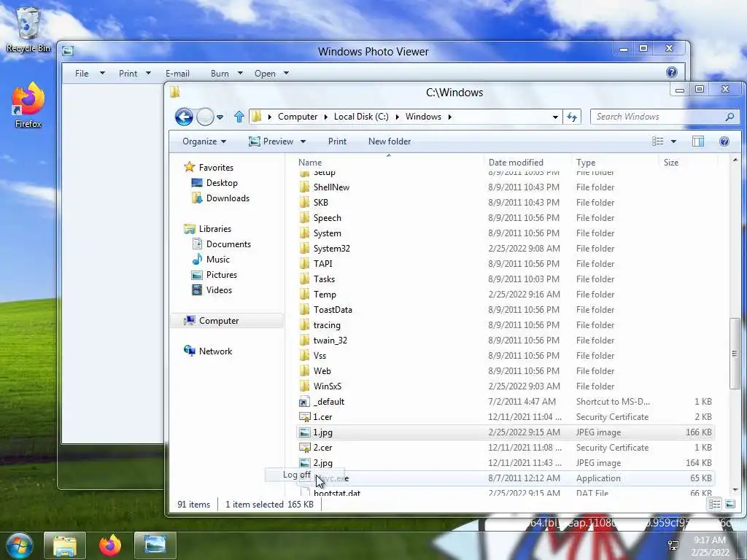Open the Open menu in Photo Viewer
The image size is (747, 560).
point(265,74)
